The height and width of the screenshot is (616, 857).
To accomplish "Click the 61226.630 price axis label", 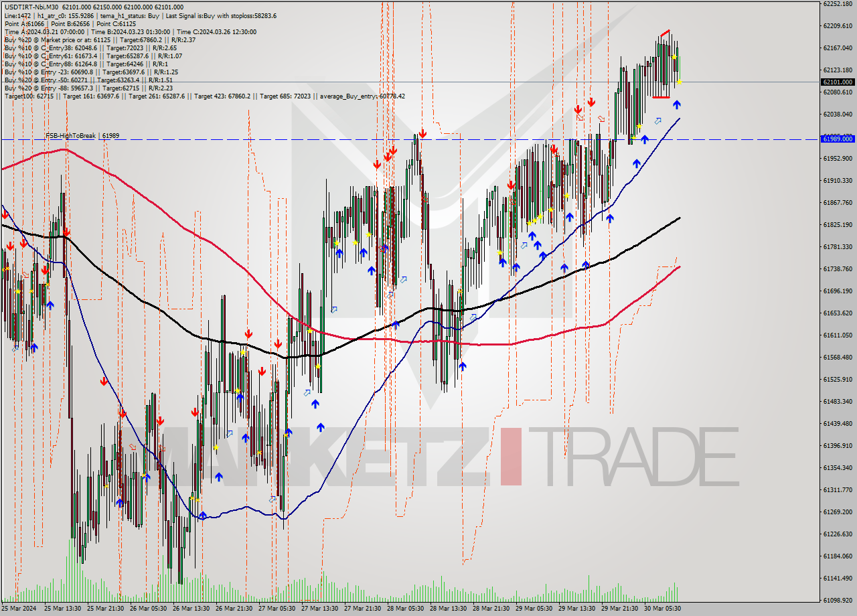I will tap(838, 534).
